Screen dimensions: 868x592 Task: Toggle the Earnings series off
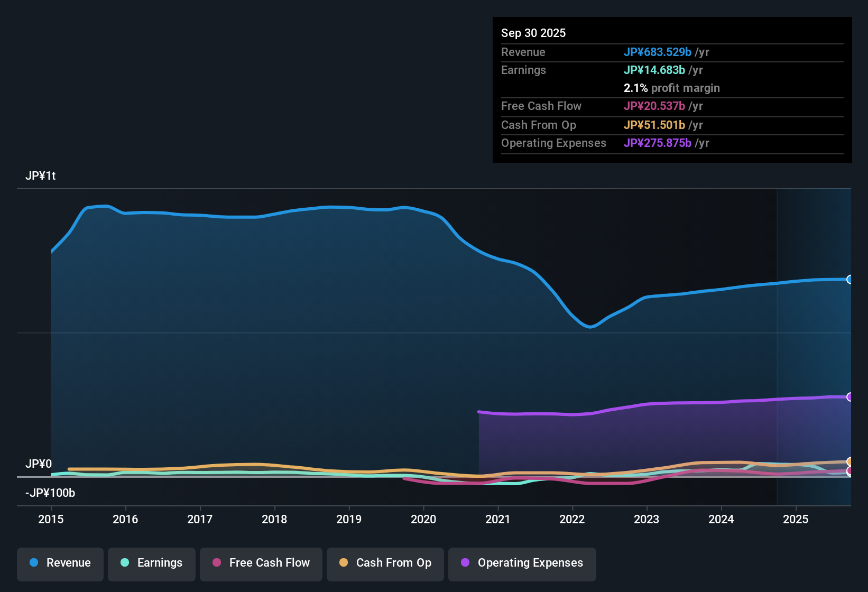point(152,563)
